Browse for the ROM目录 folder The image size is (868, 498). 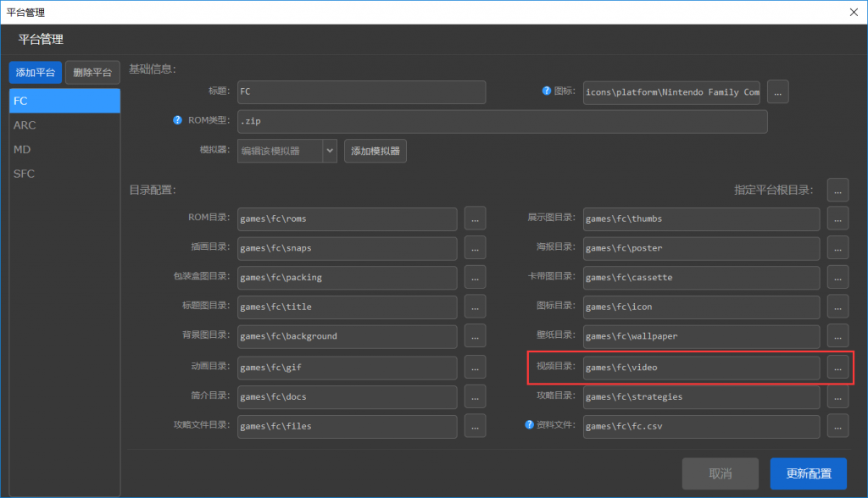[475, 219]
